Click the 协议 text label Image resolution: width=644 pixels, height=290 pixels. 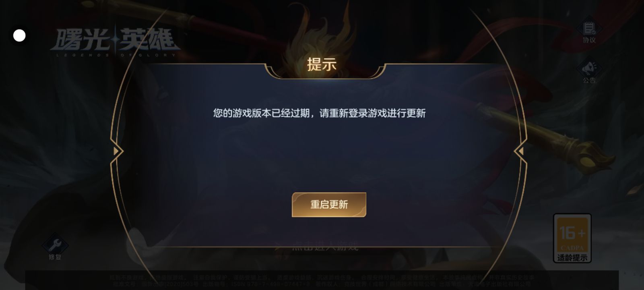(x=589, y=40)
